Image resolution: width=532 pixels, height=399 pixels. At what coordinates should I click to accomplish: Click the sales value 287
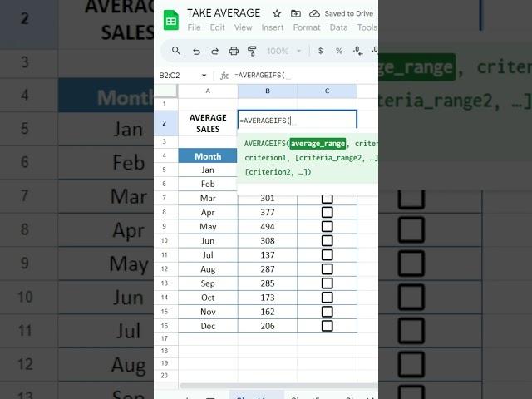pyautogui.click(x=268, y=269)
